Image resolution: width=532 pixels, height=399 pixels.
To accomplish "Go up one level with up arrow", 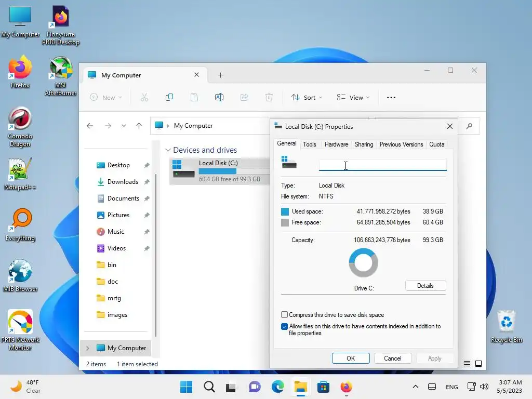I will point(139,126).
